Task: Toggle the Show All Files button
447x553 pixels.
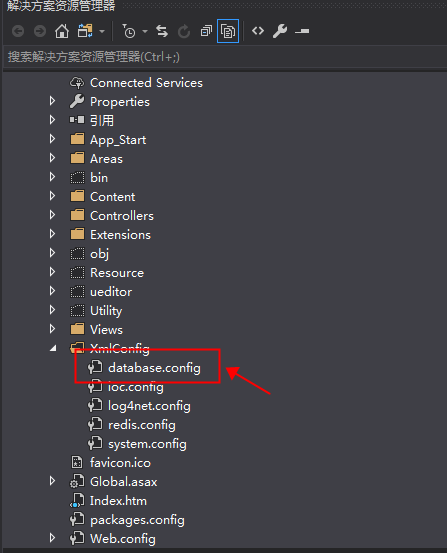Action: coord(228,31)
